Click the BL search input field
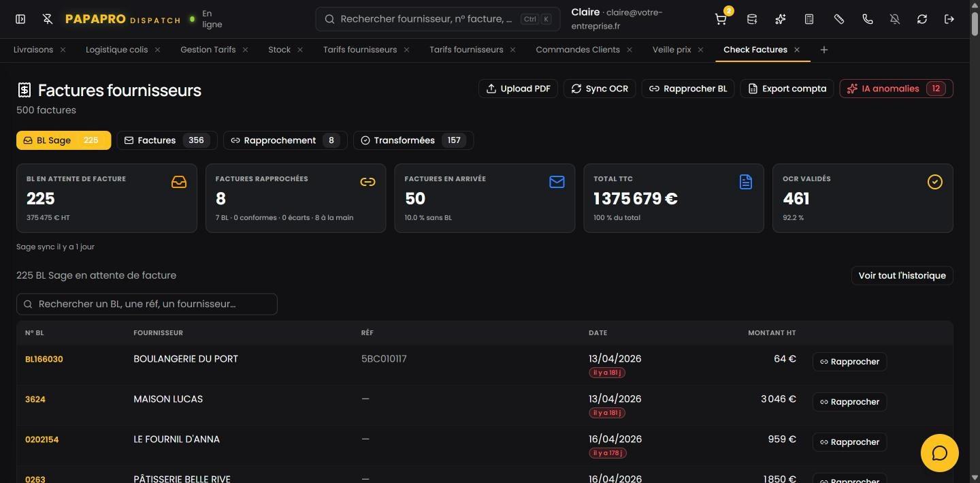This screenshot has height=483, width=980. click(x=147, y=304)
